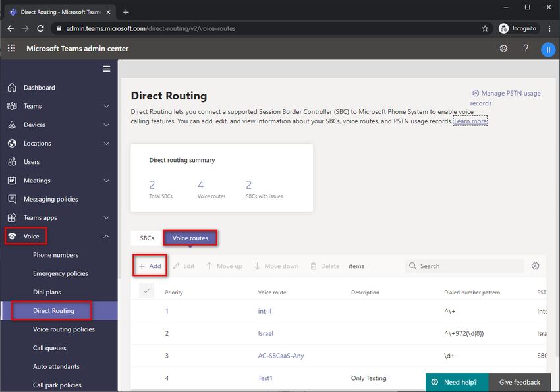Screen dimensions: 560x392
Task: Expand the Locations menu chevron
Action: pyautogui.click(x=107, y=143)
